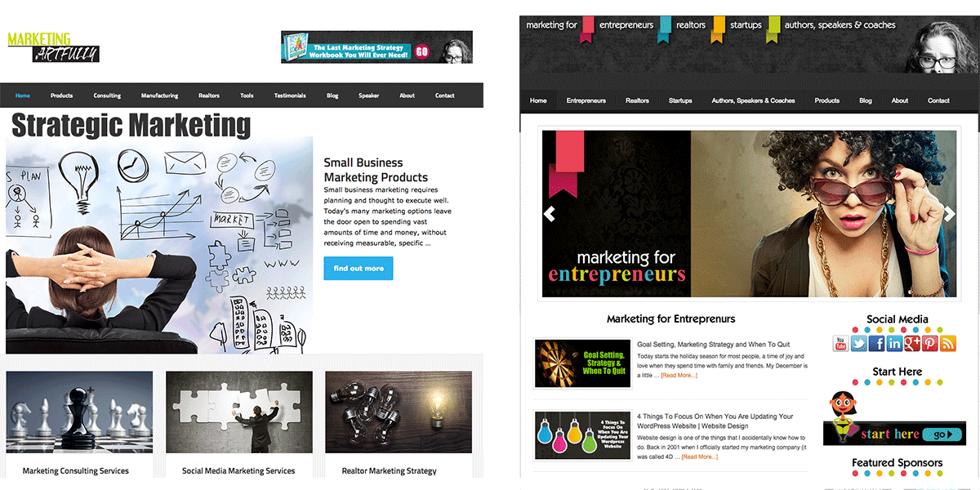Viewport: 980px width, 490px height.
Task: Open the LinkedIn social media icon
Action: [x=894, y=344]
